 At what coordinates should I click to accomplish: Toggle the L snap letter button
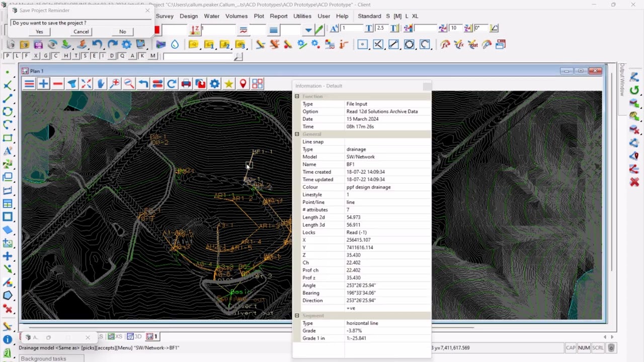pyautogui.click(x=17, y=56)
